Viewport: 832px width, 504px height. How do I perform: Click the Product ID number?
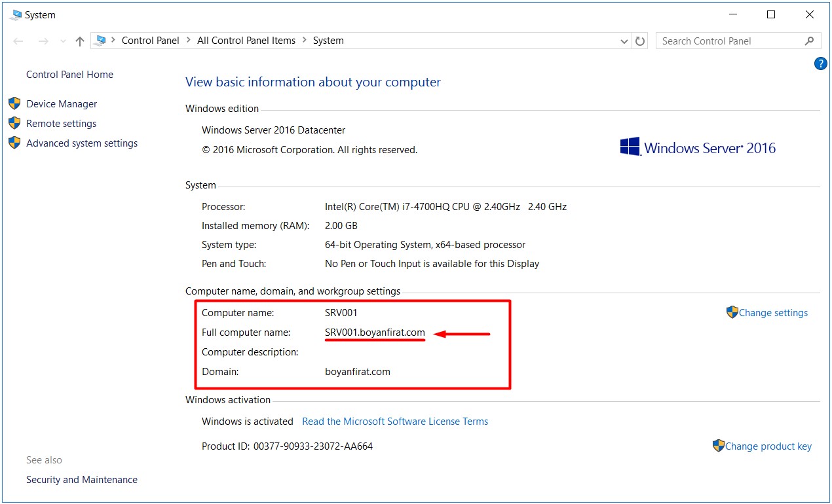pyautogui.click(x=312, y=446)
